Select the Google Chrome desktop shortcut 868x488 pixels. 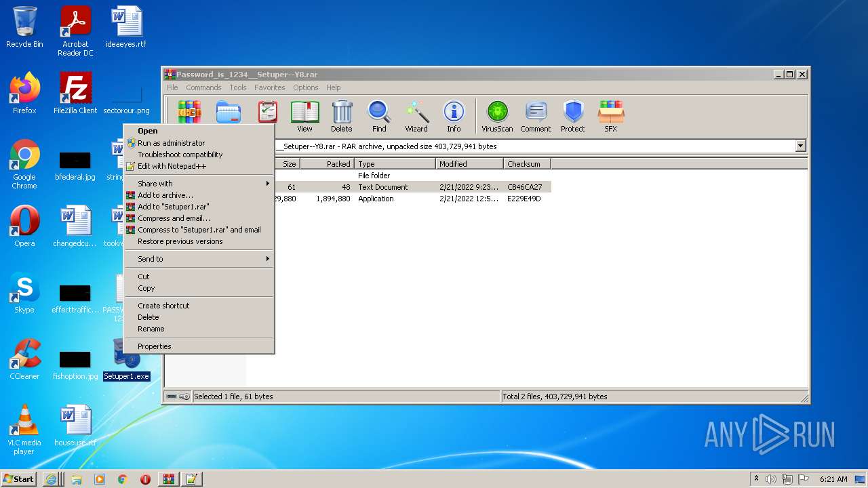pyautogui.click(x=24, y=165)
